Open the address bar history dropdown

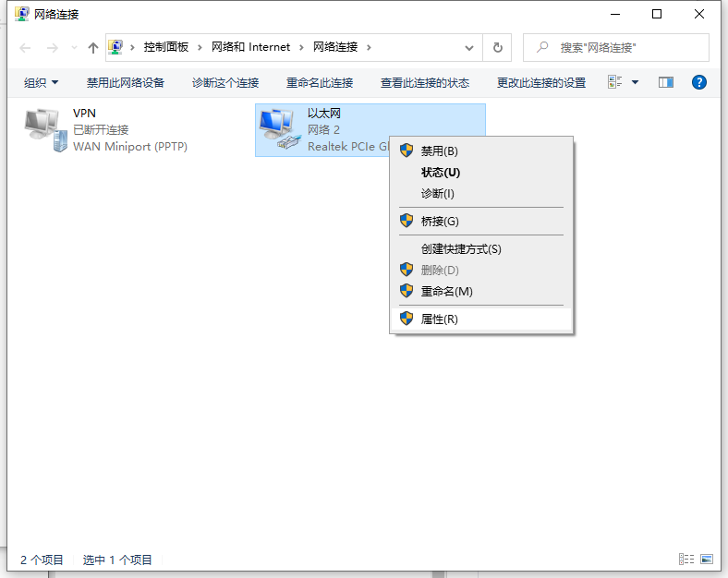click(469, 47)
